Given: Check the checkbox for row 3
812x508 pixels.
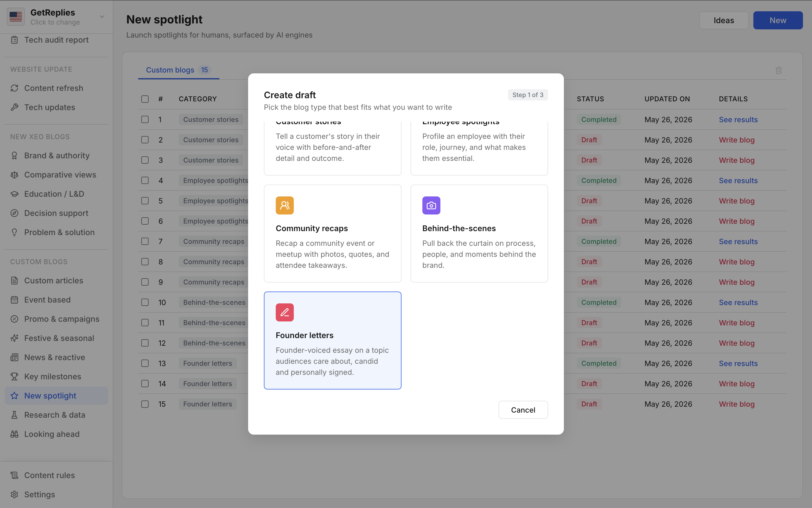Looking at the screenshot, I should [145, 160].
